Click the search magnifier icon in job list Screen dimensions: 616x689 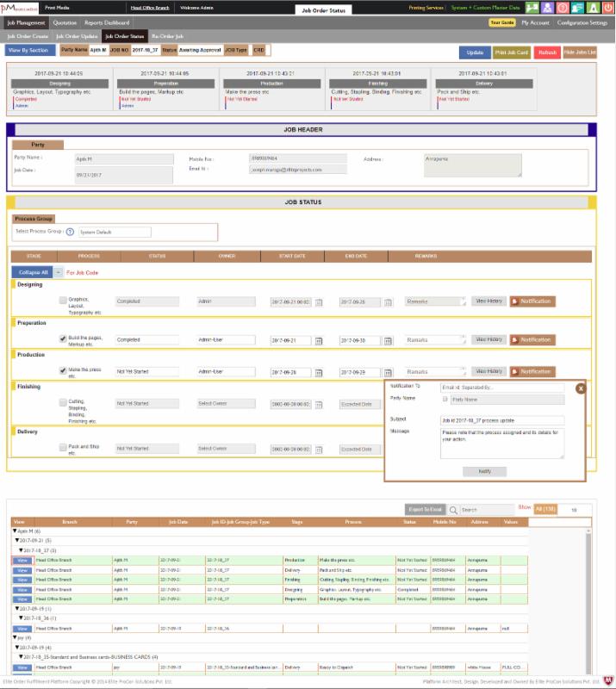point(453,510)
